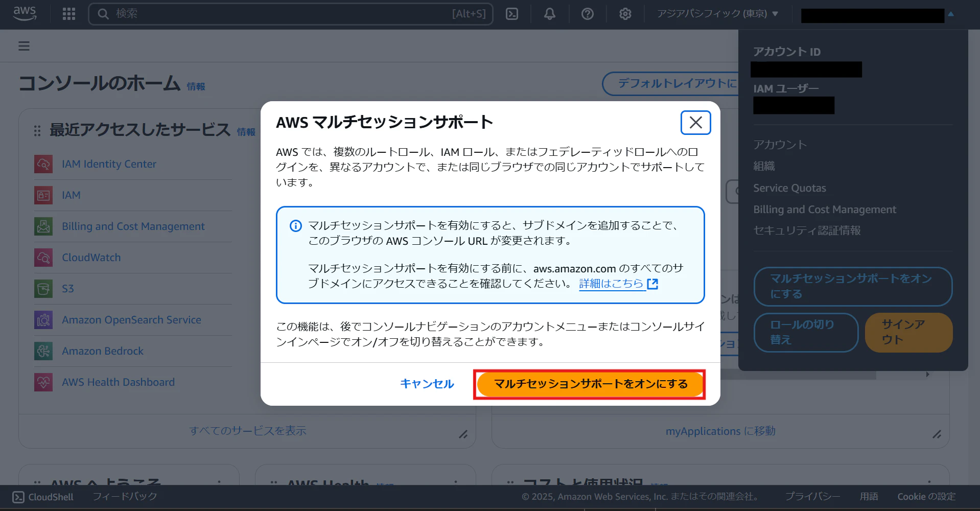980x511 pixels.
Task: Select セキュリティ認証情報 in account menu
Action: pyautogui.click(x=807, y=230)
